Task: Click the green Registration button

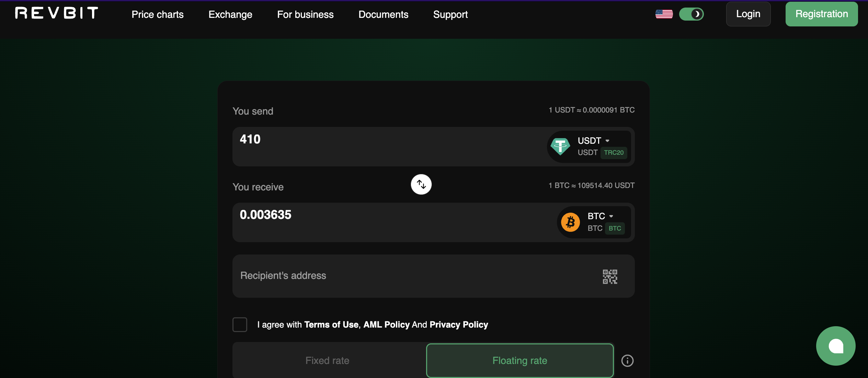Action: coord(821,14)
